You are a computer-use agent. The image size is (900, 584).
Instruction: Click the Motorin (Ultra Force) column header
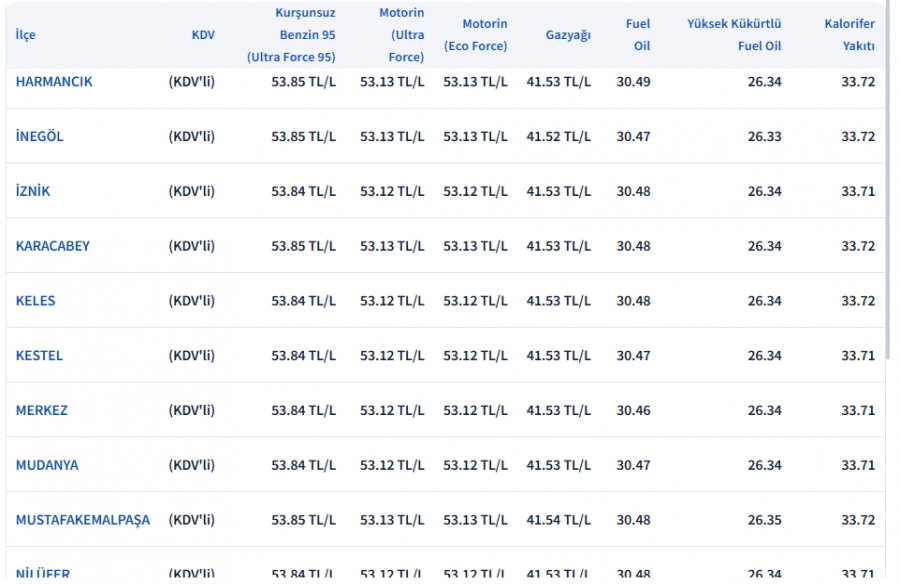click(401, 35)
